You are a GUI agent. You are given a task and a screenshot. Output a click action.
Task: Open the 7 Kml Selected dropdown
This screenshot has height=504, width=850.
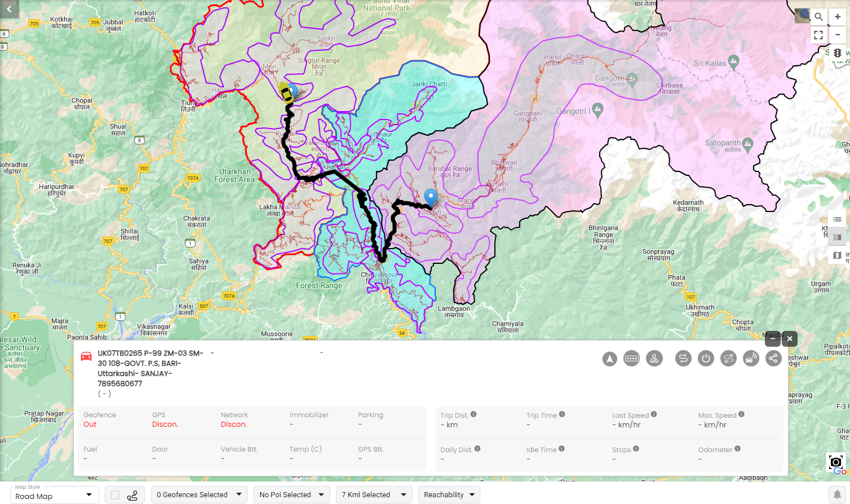374,494
